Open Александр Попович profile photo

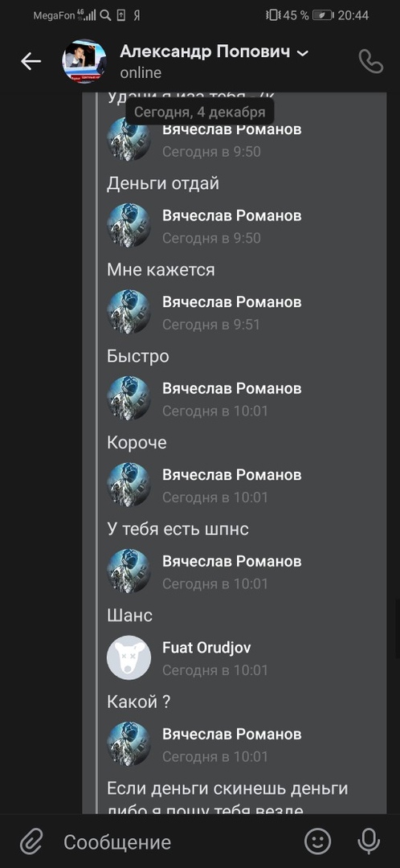click(x=84, y=61)
